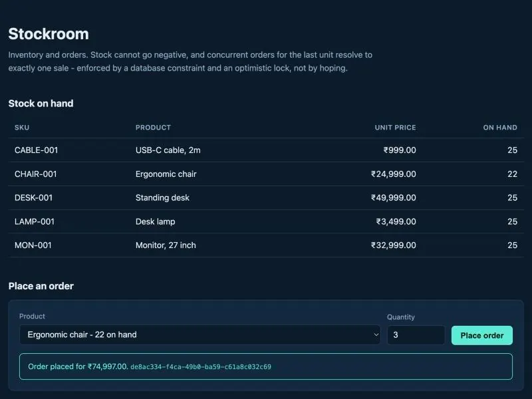
Task: Click the on-hand value 25 for CABLE-001
Action: 512,150
